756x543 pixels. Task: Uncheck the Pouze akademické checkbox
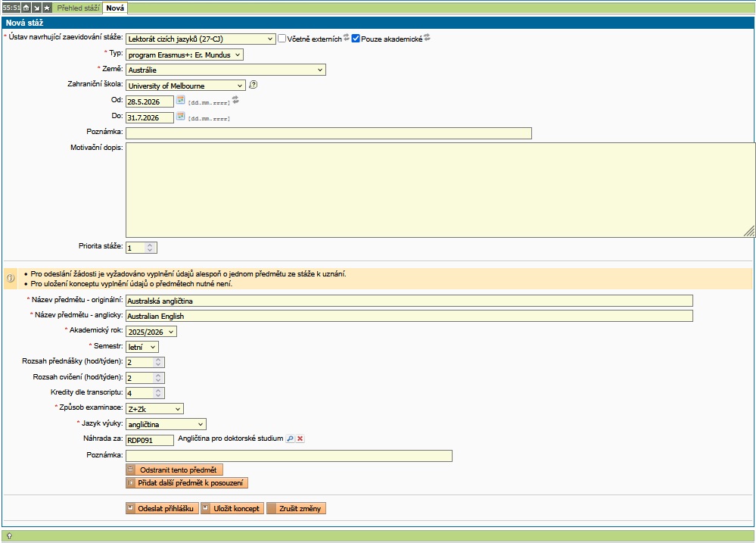[356, 39]
